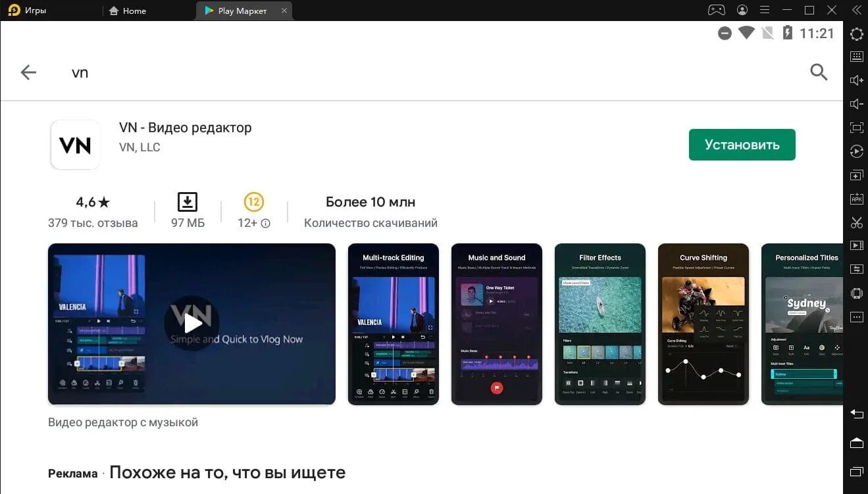Open the gamepad icon in title bar
Image resolution: width=868 pixels, height=494 pixels.
click(x=716, y=10)
